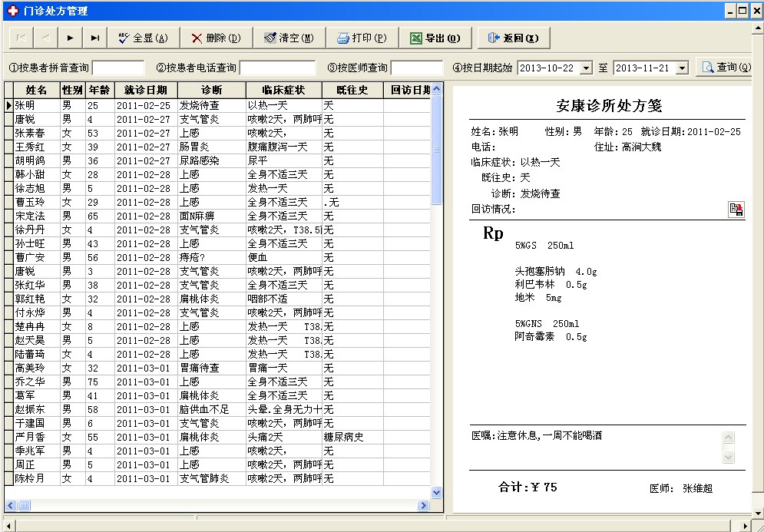Click the red cross app icon in title bar

[x=13, y=11]
